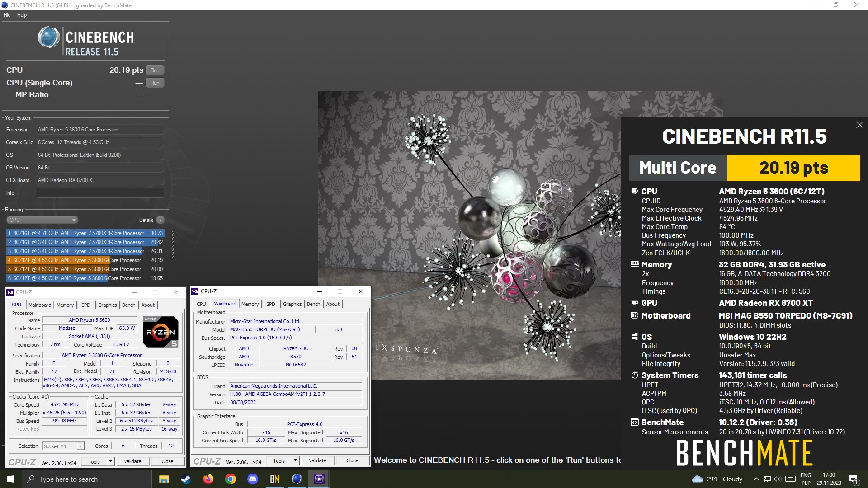
Task: Open volume control tray icon
Action: tap(778, 479)
